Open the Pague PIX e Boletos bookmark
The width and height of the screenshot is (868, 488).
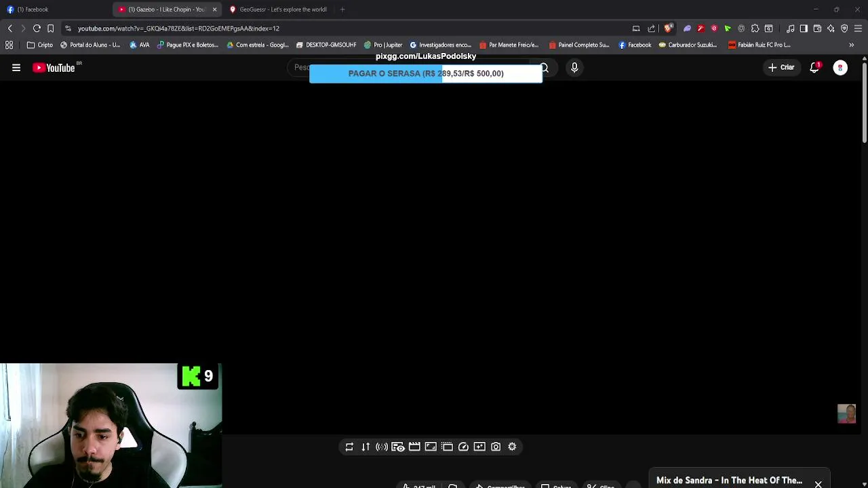click(x=188, y=45)
